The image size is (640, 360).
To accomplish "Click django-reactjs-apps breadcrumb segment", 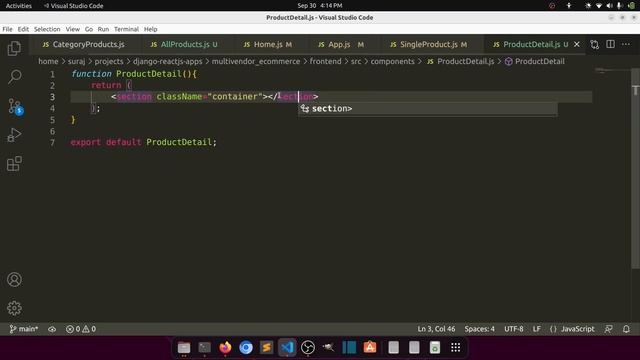I will pyautogui.click(x=167, y=61).
